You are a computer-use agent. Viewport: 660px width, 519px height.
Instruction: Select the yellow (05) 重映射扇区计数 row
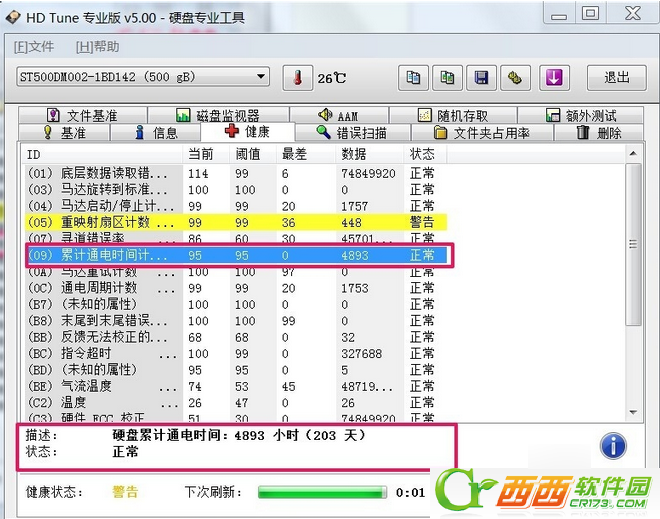click(x=236, y=222)
